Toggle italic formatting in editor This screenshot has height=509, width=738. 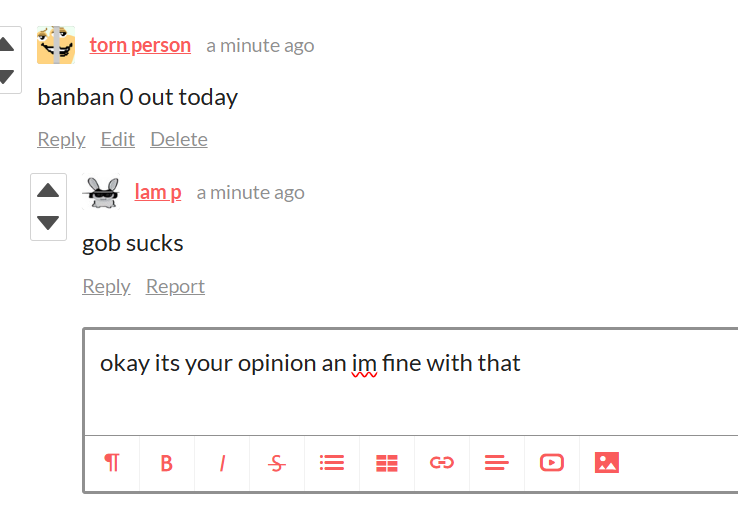(x=222, y=463)
